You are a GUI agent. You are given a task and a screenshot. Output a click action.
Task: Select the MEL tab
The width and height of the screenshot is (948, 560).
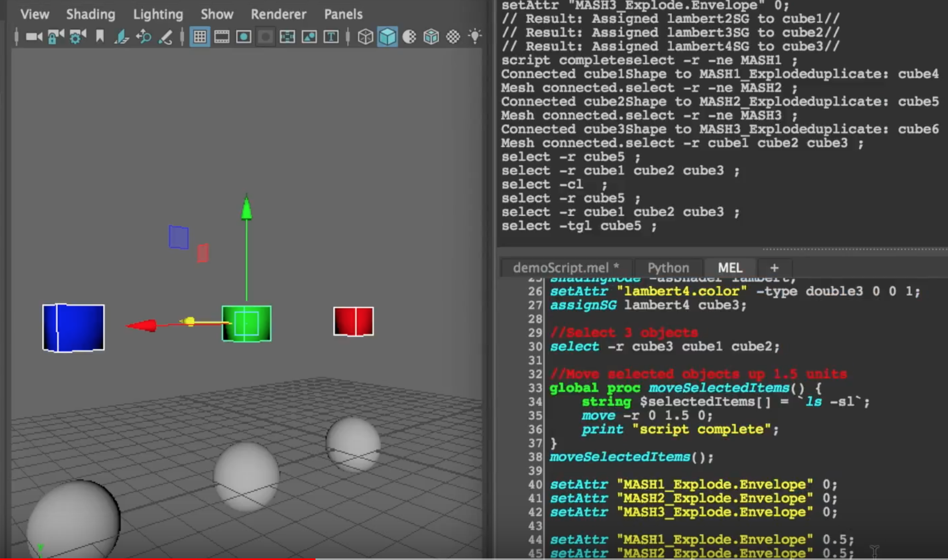coord(730,268)
